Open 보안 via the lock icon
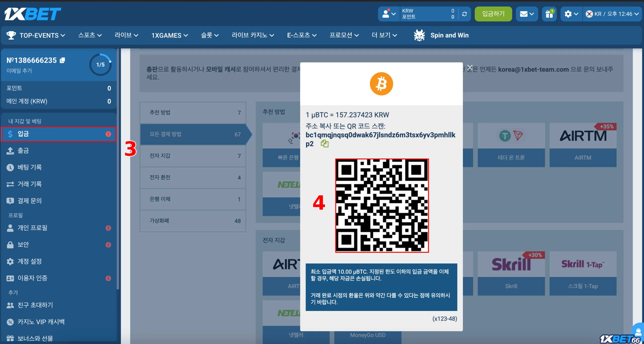The height and width of the screenshot is (344, 644). pos(10,245)
